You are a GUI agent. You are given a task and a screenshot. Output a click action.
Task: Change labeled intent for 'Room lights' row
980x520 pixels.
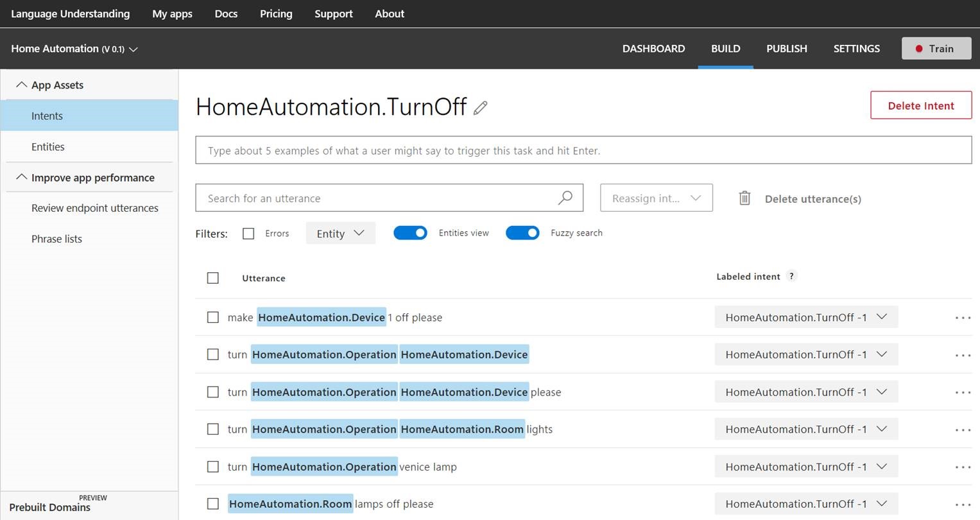(806, 429)
